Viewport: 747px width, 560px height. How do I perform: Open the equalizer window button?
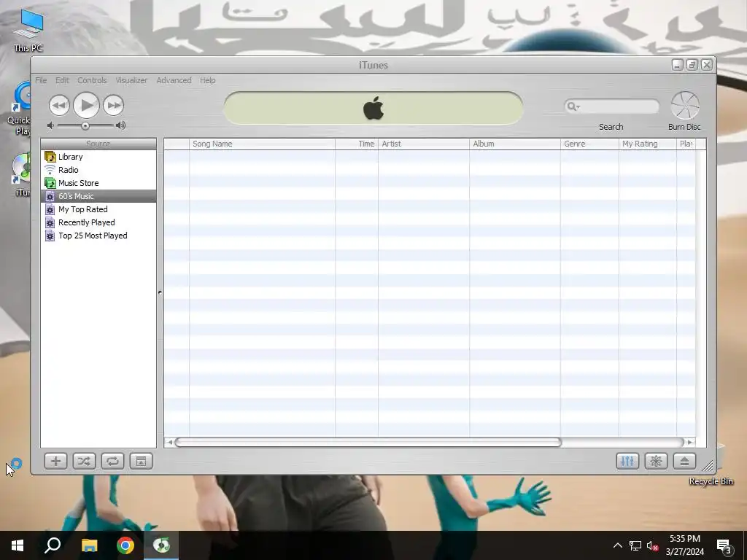click(x=627, y=461)
